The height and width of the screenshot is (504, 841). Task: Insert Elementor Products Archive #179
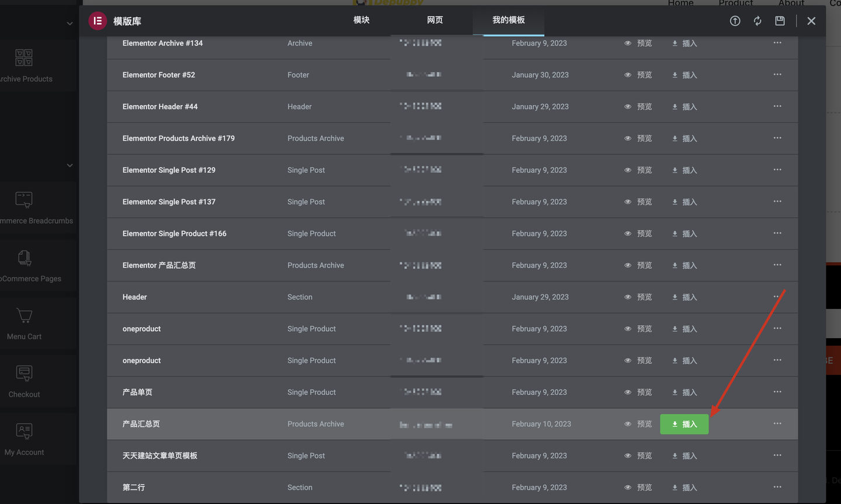pos(684,138)
